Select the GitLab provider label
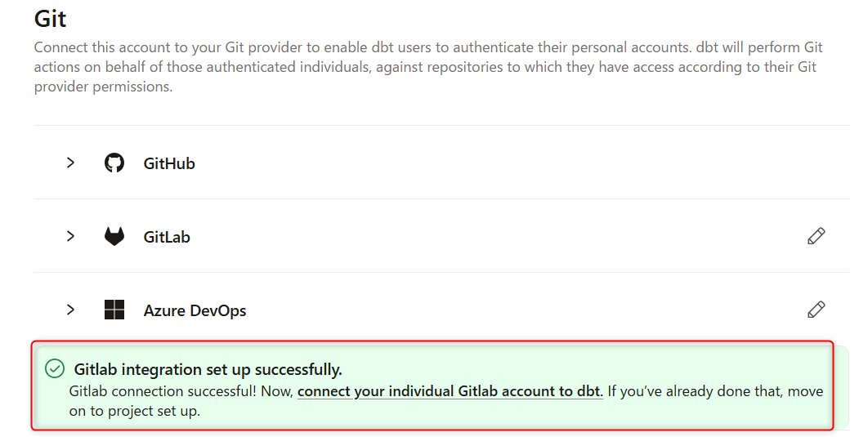 coord(167,237)
